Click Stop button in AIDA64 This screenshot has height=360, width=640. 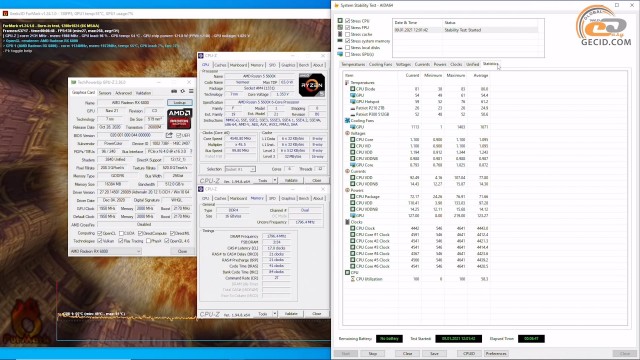point(373,353)
